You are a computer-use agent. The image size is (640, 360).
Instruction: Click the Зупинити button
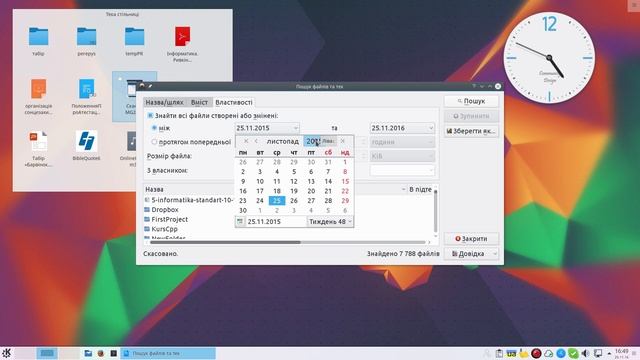[471, 116]
